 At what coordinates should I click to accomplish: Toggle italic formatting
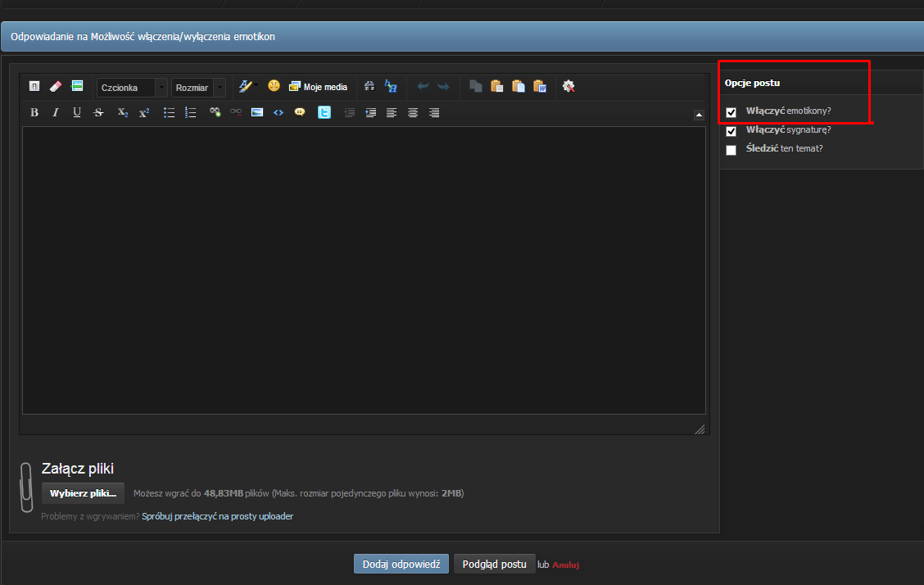pyautogui.click(x=56, y=112)
